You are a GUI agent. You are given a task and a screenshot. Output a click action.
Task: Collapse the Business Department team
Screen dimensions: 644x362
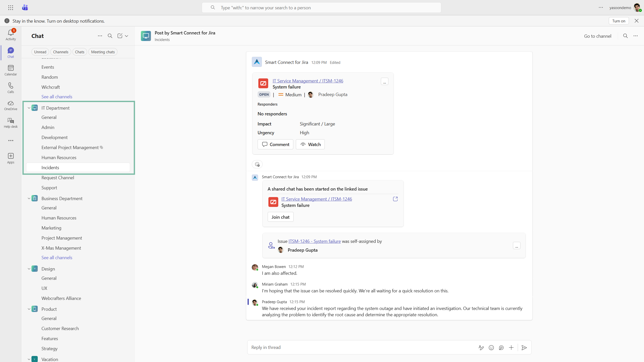(29, 198)
